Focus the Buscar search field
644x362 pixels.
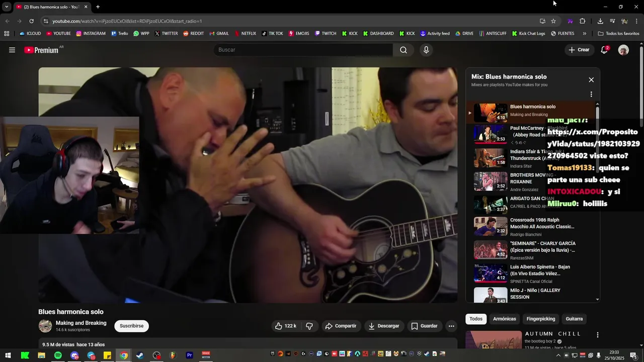pyautogui.click(x=303, y=50)
